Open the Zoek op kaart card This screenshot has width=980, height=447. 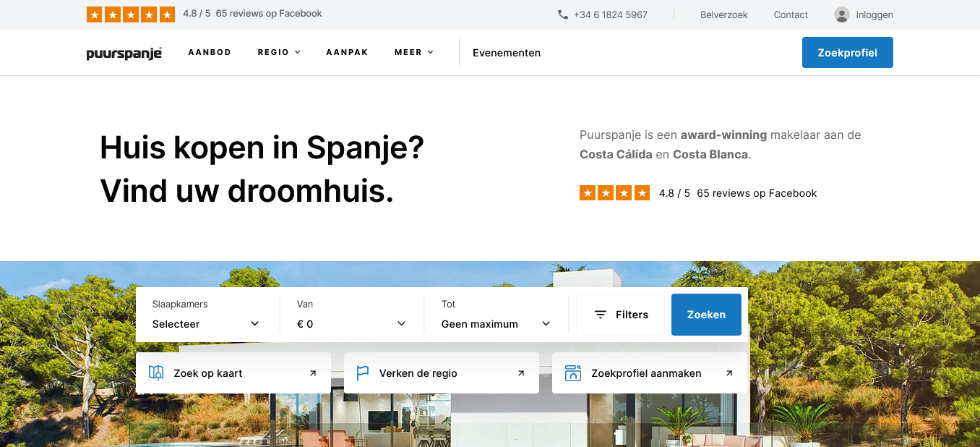233,373
